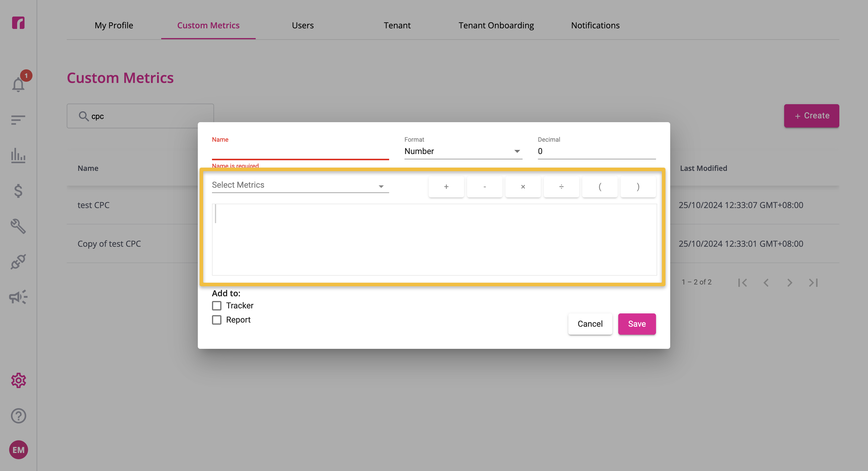Go to the next page arrow

789,282
